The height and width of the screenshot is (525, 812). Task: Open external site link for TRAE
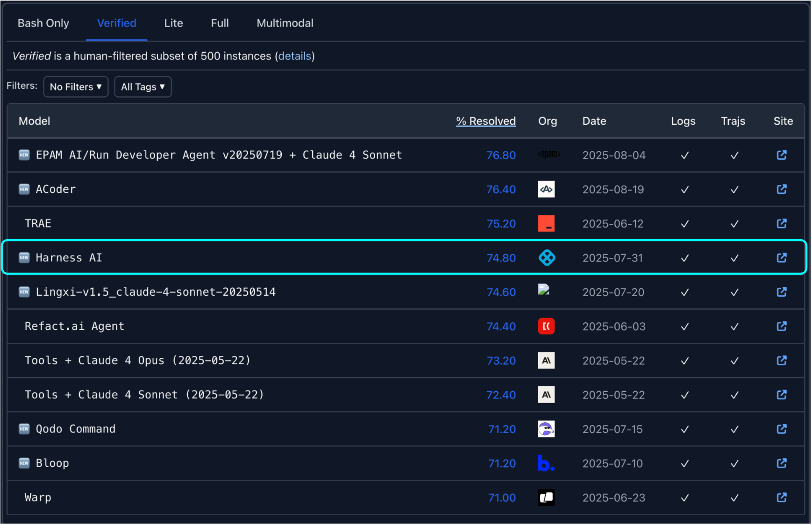[x=782, y=224]
